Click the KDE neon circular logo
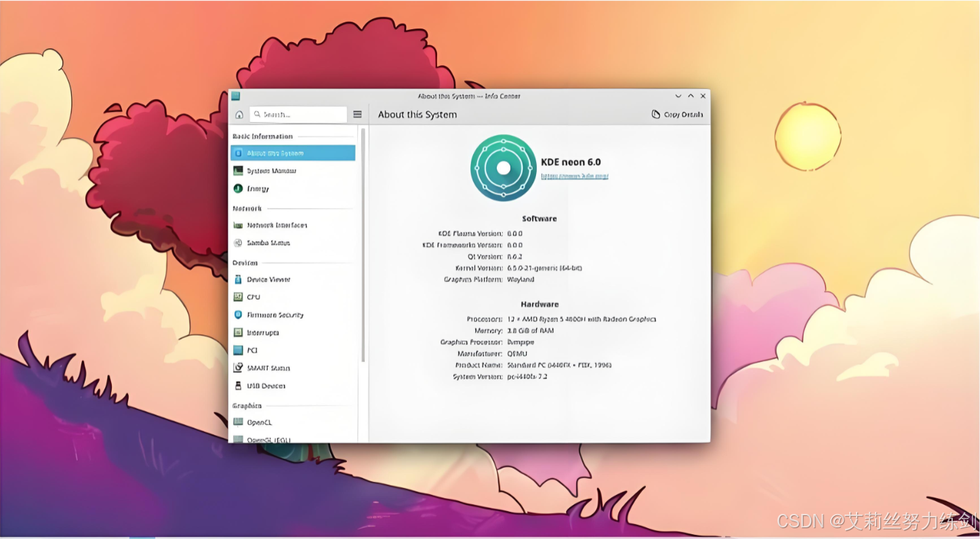The image size is (980, 539). tap(504, 167)
